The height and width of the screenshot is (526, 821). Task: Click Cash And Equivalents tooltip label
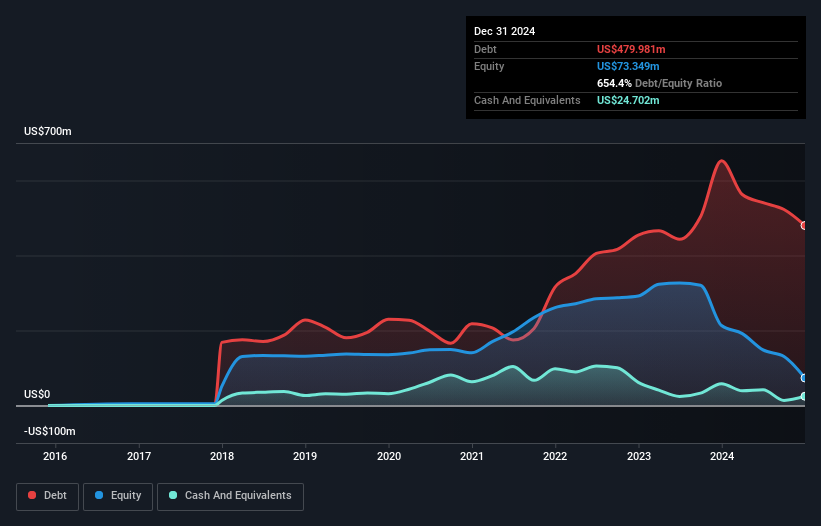(527, 100)
